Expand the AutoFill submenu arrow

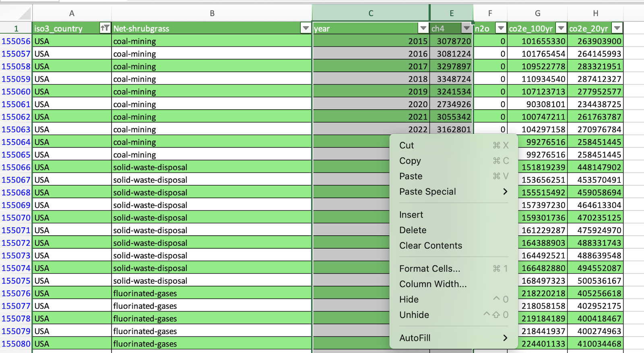[x=505, y=338]
